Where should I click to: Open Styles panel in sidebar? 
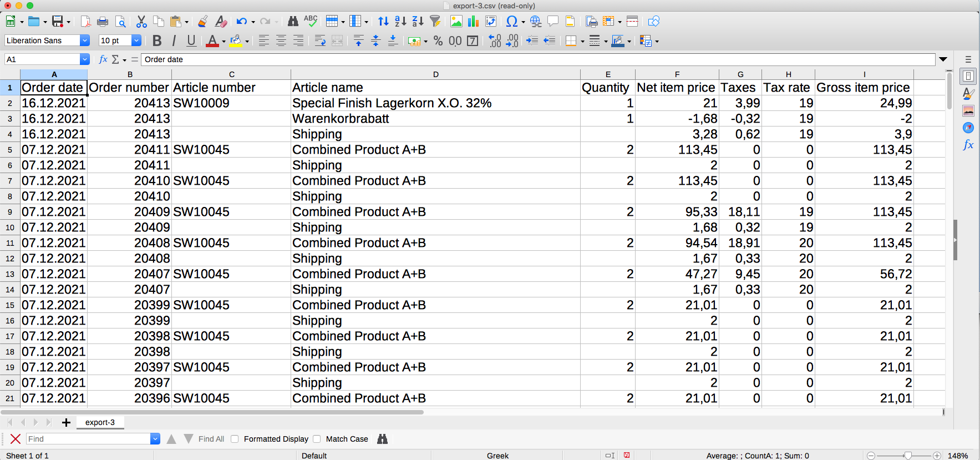968,94
